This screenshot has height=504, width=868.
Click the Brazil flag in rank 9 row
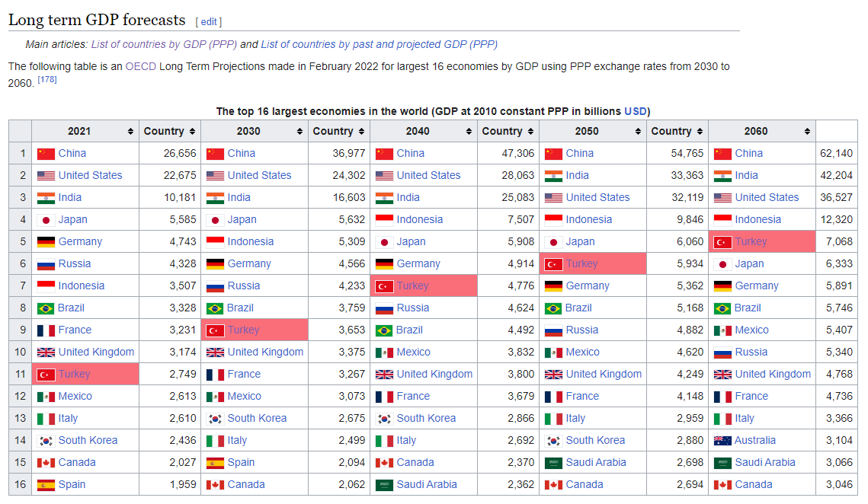coord(385,330)
